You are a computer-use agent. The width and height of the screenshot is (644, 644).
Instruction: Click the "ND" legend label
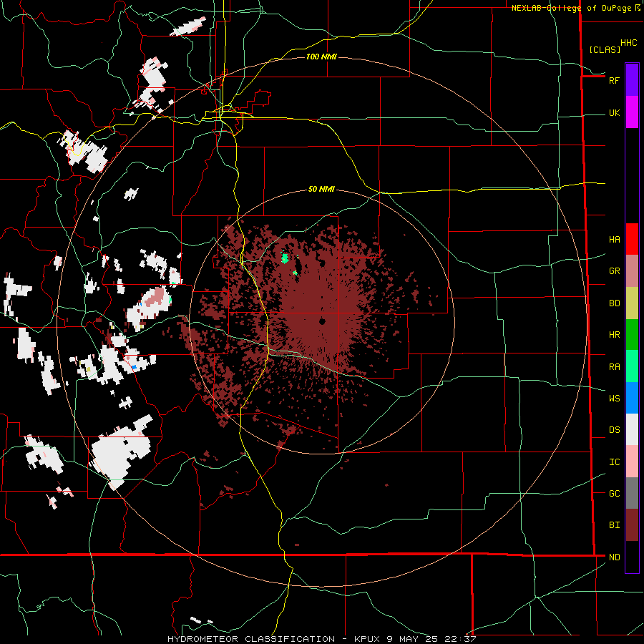(614, 557)
